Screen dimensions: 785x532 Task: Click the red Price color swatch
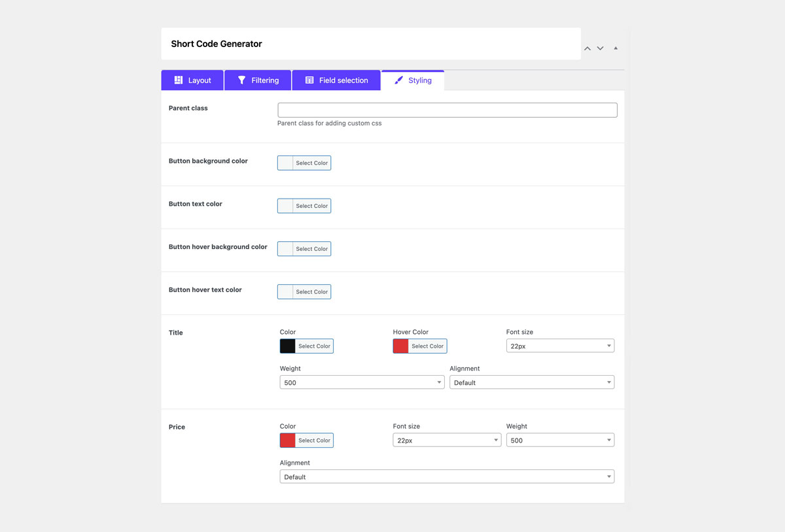coord(288,441)
